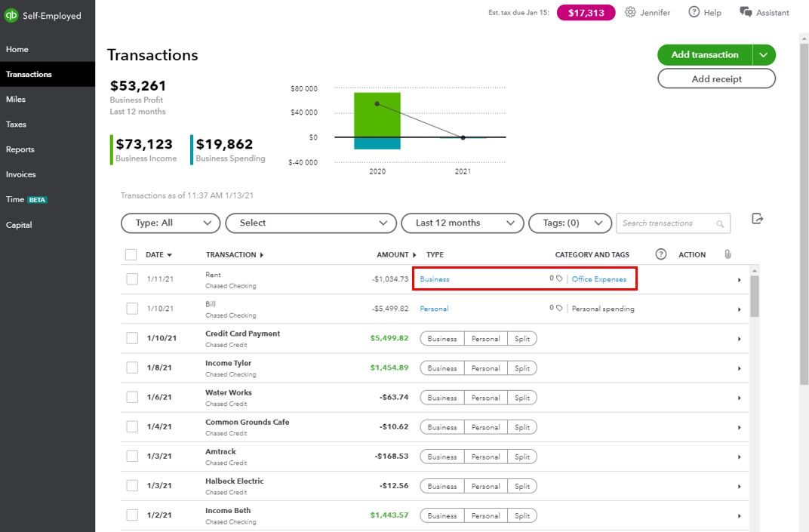This screenshot has width=809, height=532.
Task: Click Personal type link for Bill
Action: pos(434,309)
